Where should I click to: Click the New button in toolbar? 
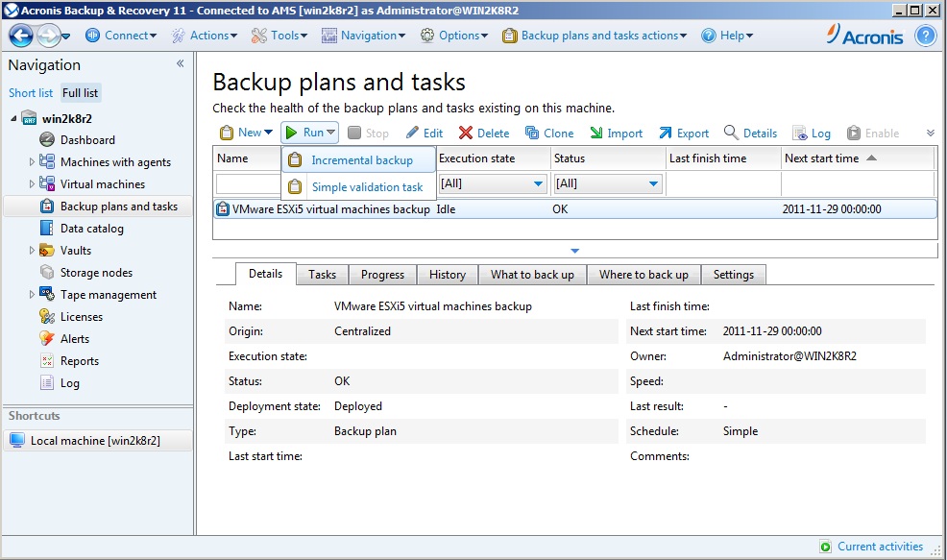[x=246, y=133]
